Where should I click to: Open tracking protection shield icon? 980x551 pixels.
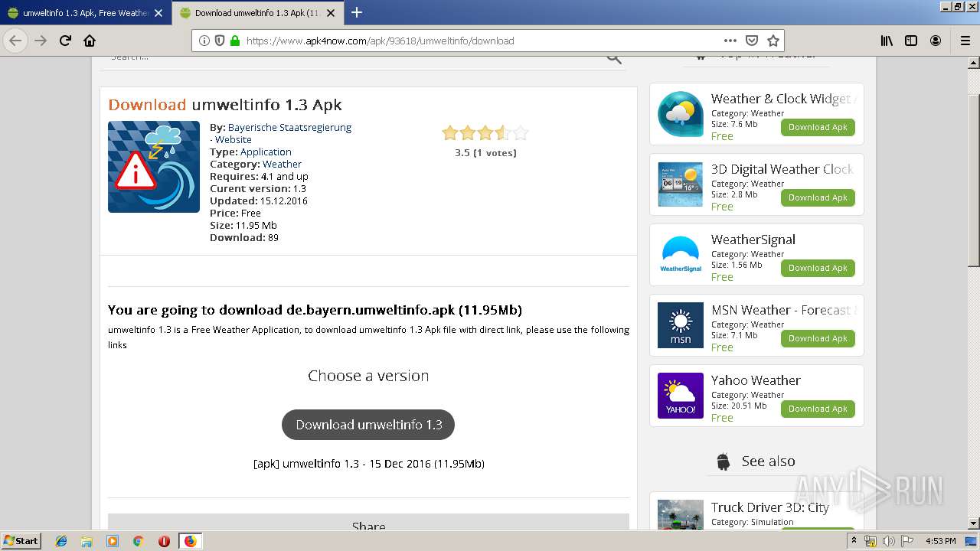(x=220, y=41)
